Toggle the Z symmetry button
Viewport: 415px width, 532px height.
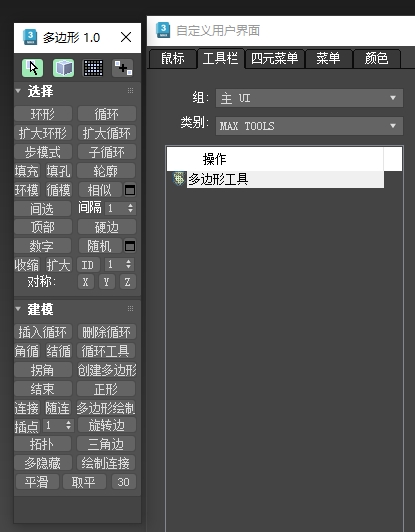[128, 282]
